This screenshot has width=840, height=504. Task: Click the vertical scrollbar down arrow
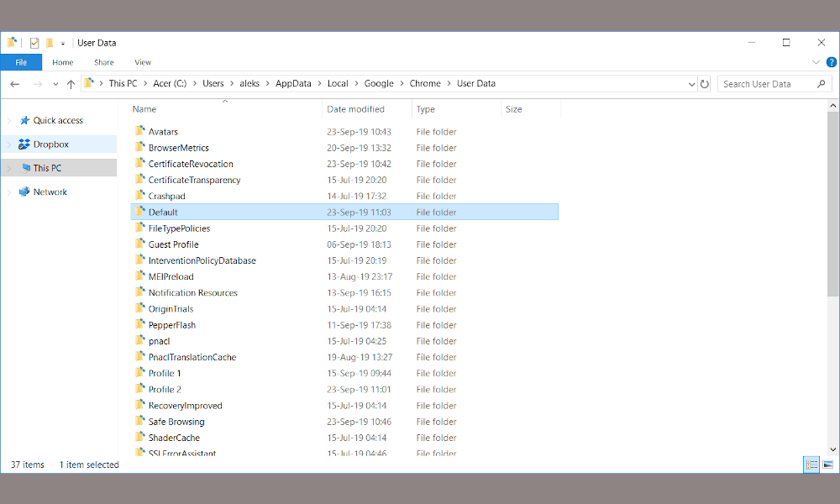(x=832, y=449)
